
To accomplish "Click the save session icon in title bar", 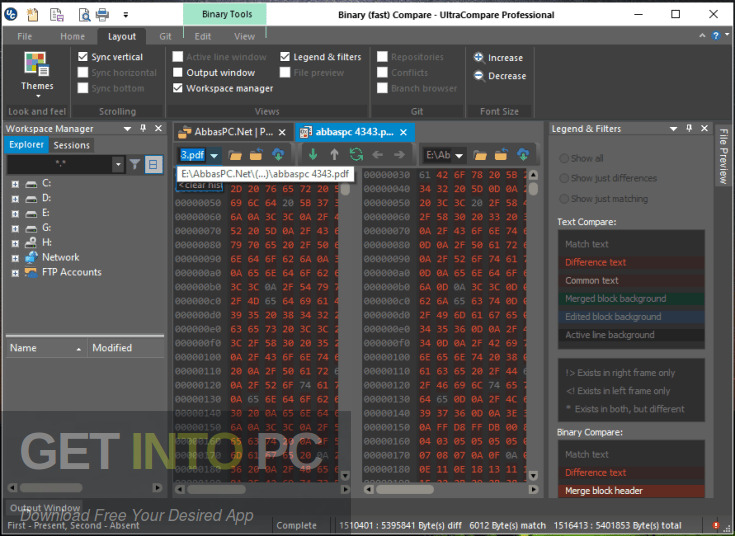I will (57, 15).
